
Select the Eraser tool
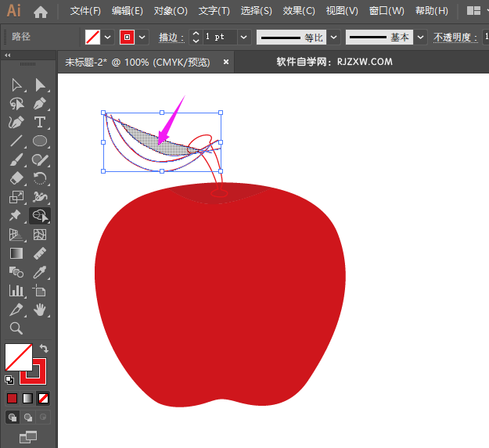coord(16,179)
